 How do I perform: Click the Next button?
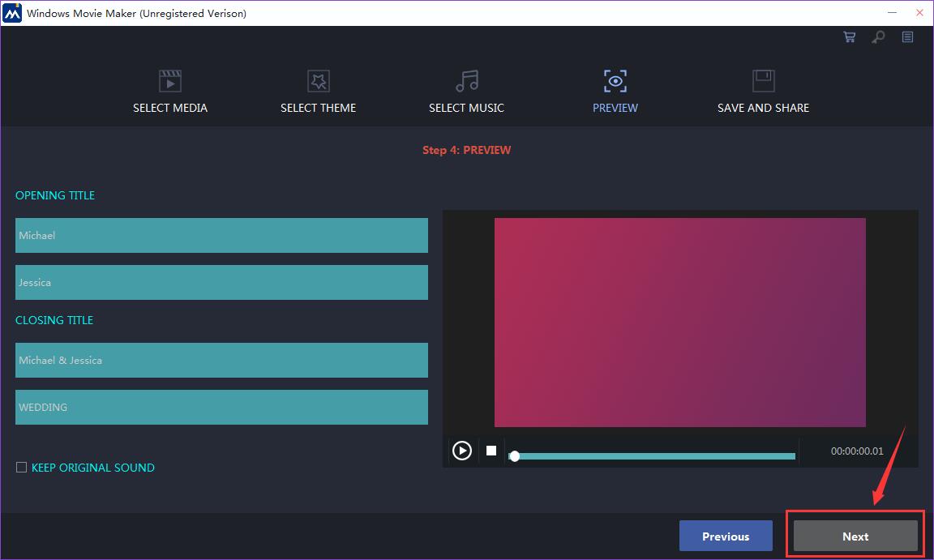[x=855, y=536]
